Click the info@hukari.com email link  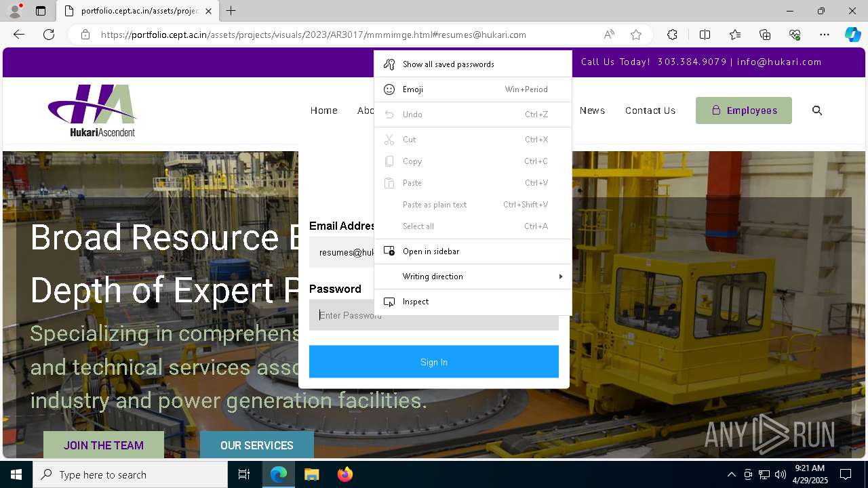(x=779, y=62)
